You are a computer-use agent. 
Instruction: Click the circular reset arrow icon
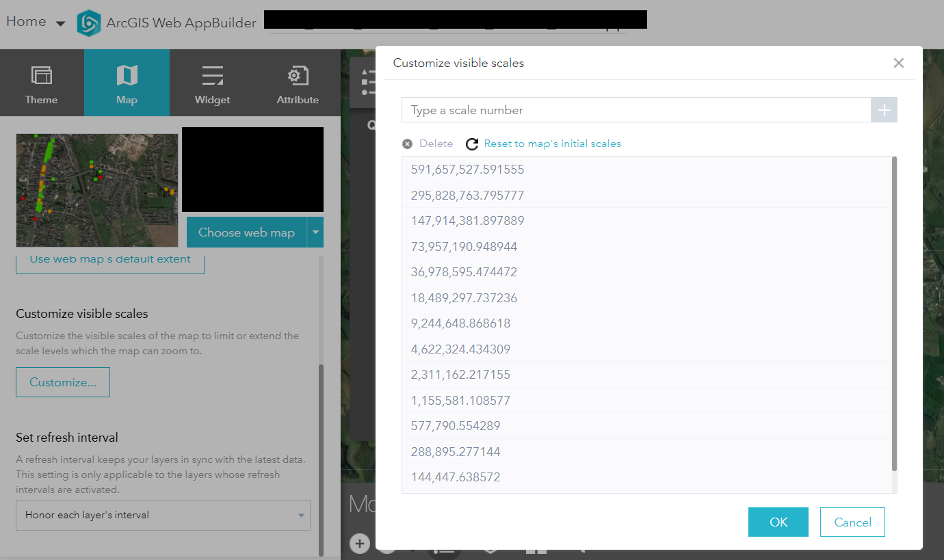471,144
